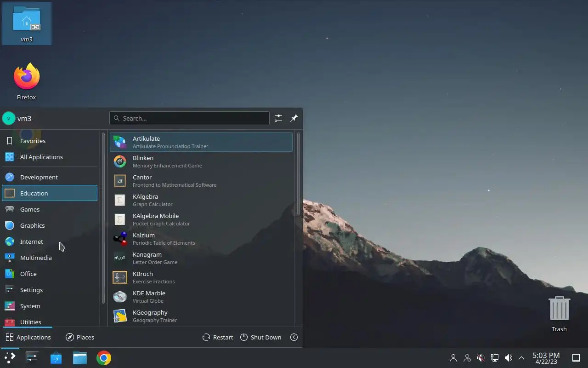Click the application launcher taskbar button
Screen dimensions: 588x368
(x=10, y=358)
